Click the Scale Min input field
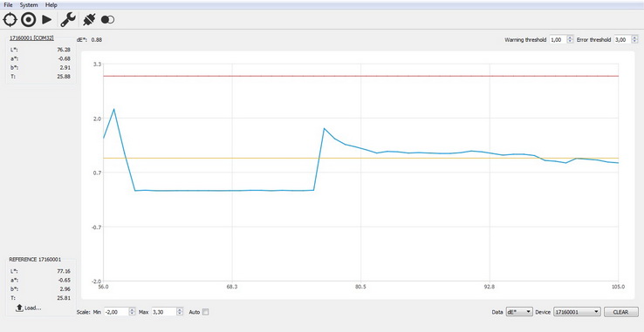644x332 pixels. point(117,312)
